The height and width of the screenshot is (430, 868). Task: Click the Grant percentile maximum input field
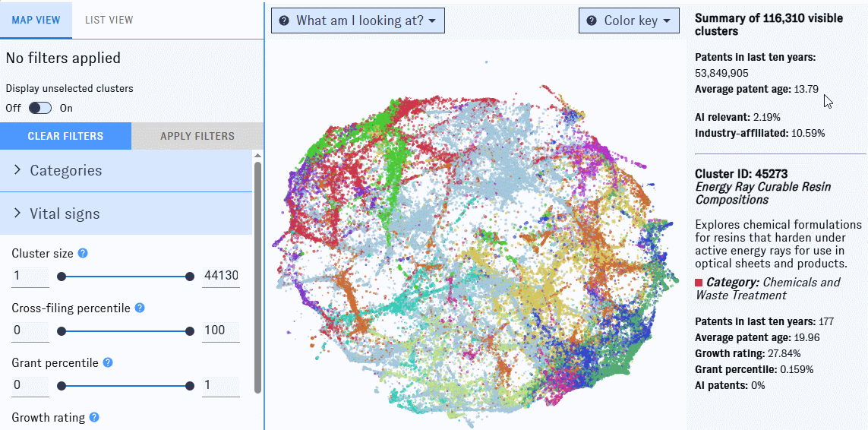click(221, 386)
